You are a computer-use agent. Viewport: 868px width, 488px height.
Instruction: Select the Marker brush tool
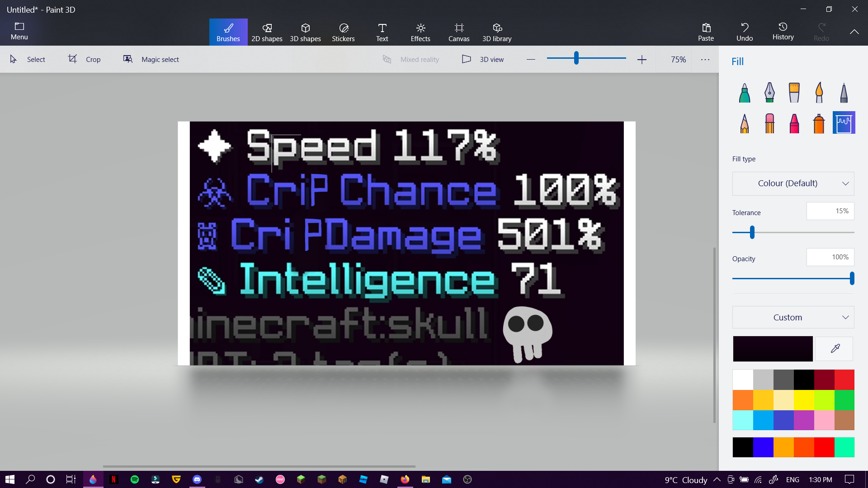pos(745,92)
